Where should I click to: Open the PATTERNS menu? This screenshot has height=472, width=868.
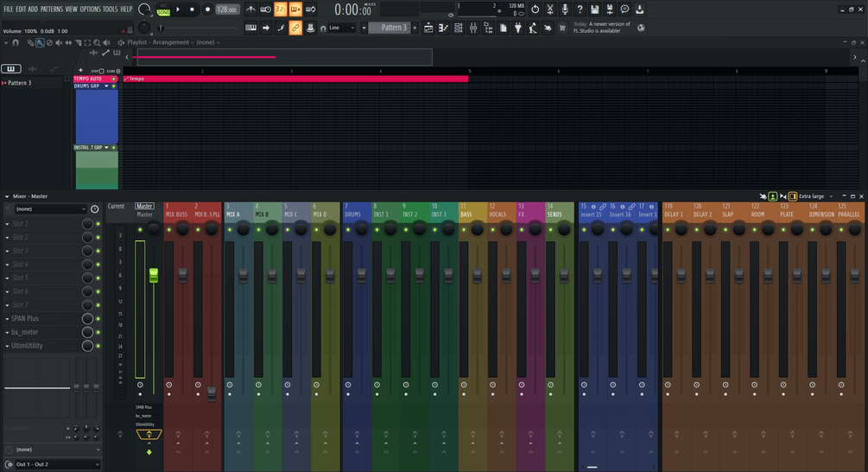coord(52,9)
